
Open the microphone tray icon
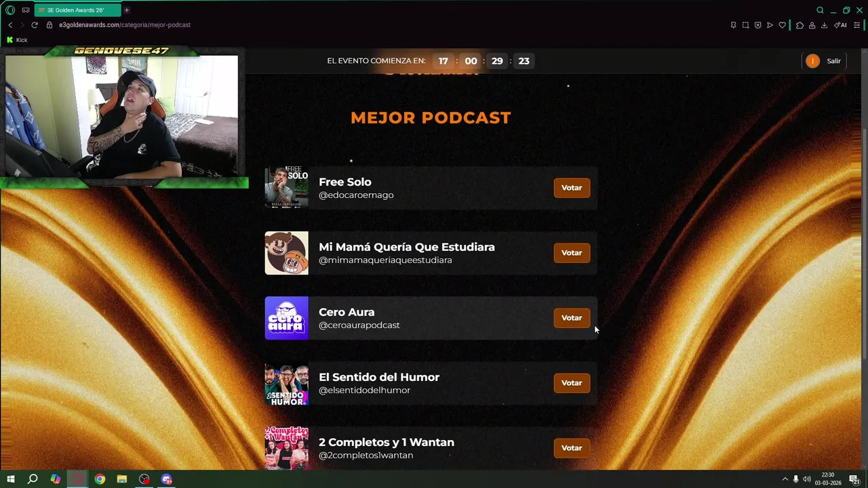[x=796, y=479]
